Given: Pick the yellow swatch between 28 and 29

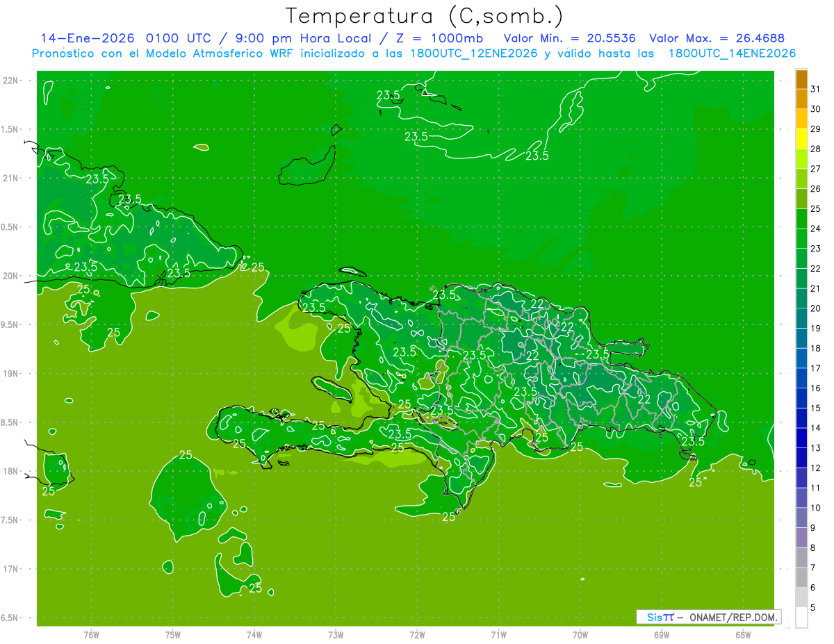Looking at the screenshot, I should pyautogui.click(x=801, y=139).
